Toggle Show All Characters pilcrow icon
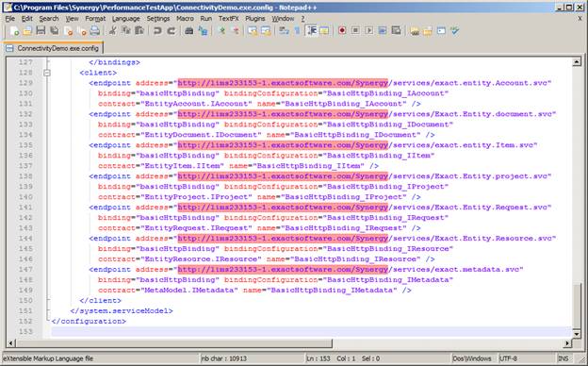Screen dimensions: 588x366 point(298,31)
